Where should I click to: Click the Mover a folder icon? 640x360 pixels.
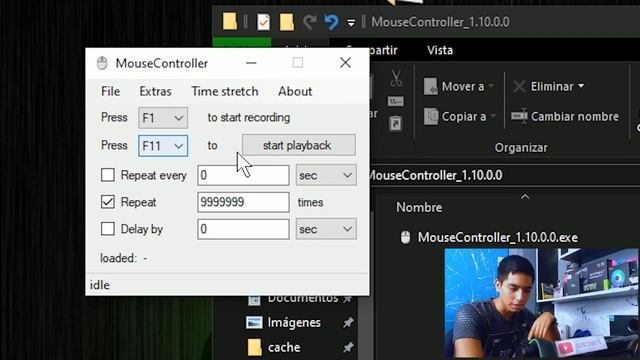431,86
